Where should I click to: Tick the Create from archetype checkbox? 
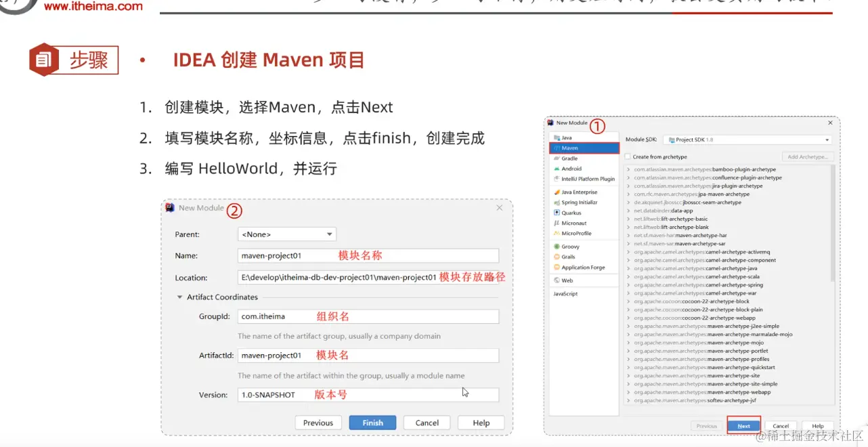(628, 157)
